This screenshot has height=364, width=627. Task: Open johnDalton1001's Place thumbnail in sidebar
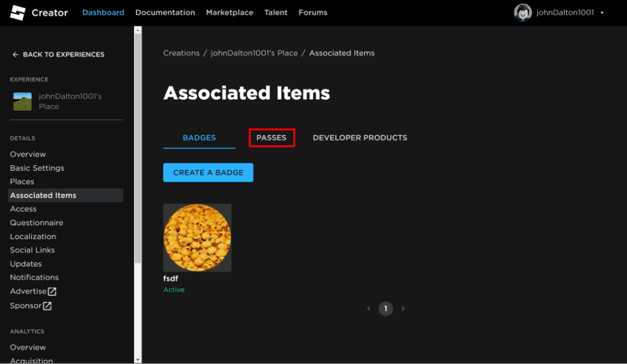pos(23,102)
